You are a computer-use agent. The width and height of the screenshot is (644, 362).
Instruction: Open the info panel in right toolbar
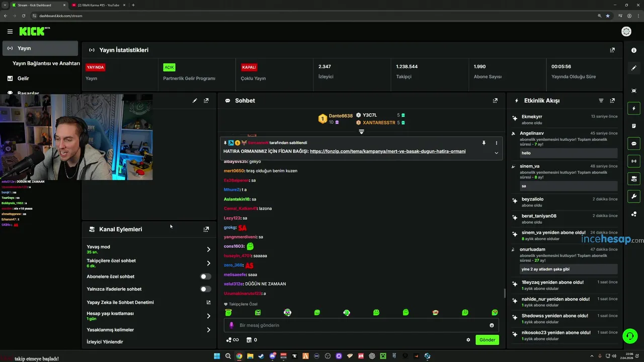[x=634, y=50]
